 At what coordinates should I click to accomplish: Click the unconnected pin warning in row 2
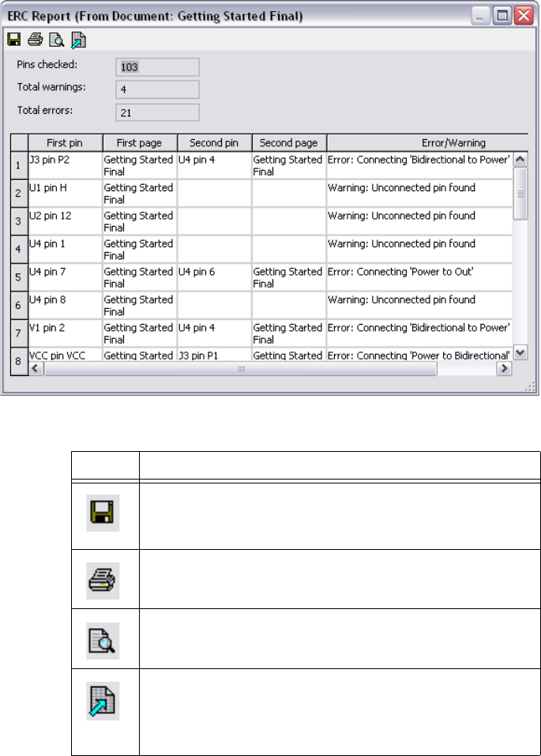point(419,194)
